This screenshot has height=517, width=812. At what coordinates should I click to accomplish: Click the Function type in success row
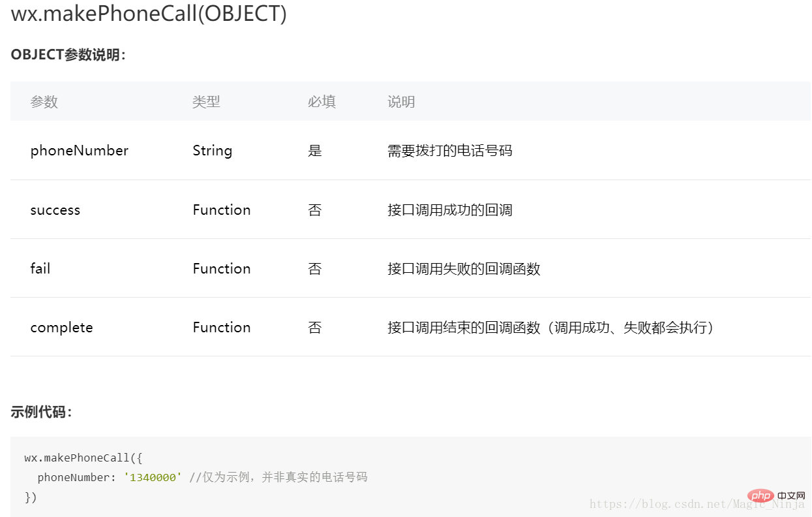[222, 210]
